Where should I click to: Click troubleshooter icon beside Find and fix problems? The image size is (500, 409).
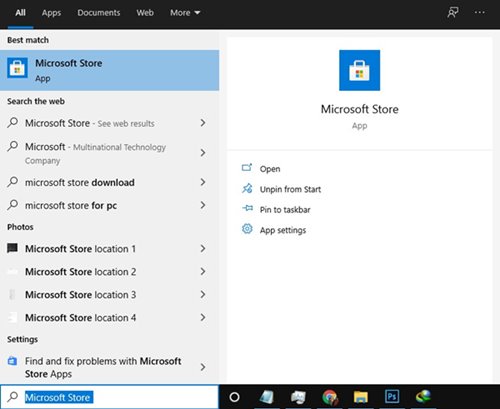point(12,361)
